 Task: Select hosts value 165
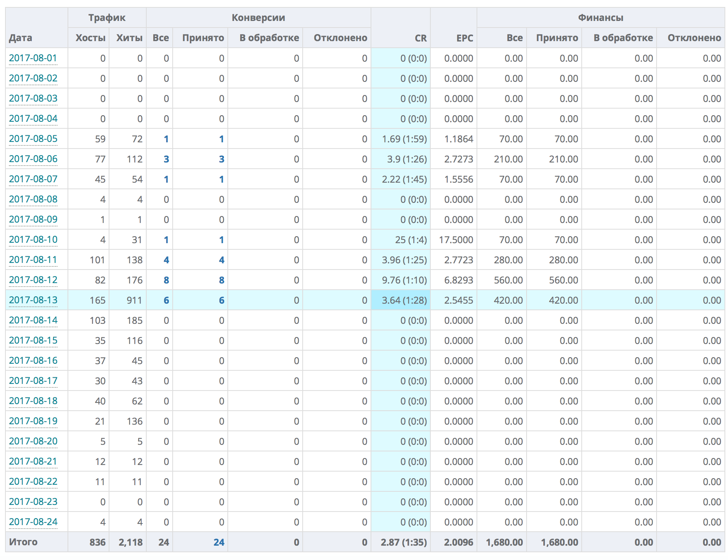[x=97, y=300]
